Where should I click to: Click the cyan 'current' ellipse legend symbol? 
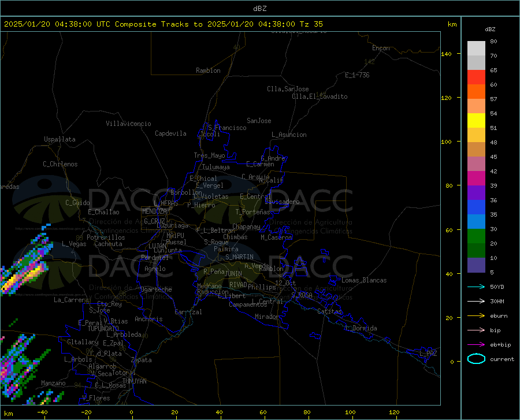pyautogui.click(x=476, y=359)
